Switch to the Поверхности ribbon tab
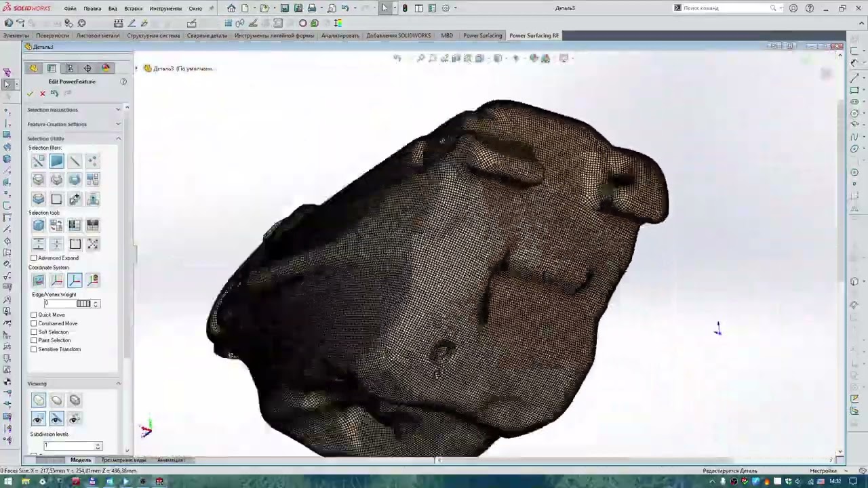The height and width of the screenshot is (488, 868). [52, 35]
